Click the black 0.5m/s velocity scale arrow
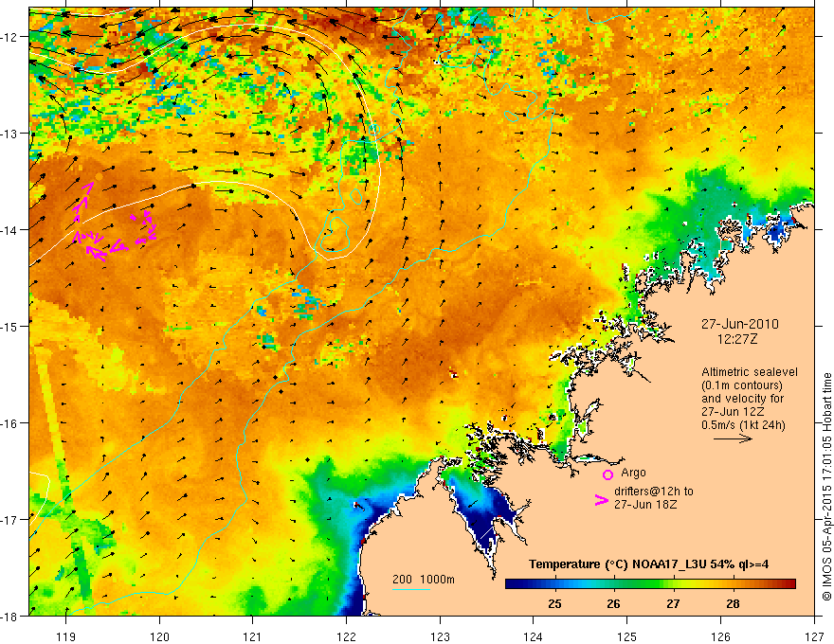This screenshot has height=644, width=834. coord(733,438)
